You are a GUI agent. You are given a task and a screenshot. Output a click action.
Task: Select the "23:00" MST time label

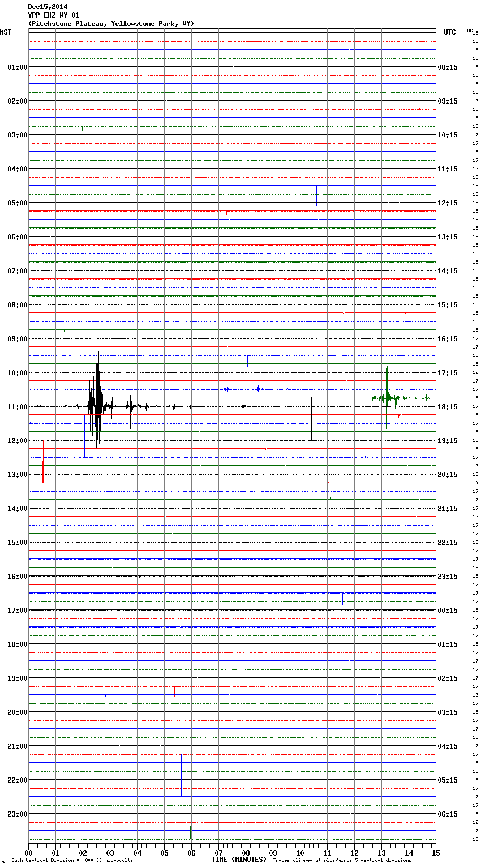pyautogui.click(x=17, y=814)
